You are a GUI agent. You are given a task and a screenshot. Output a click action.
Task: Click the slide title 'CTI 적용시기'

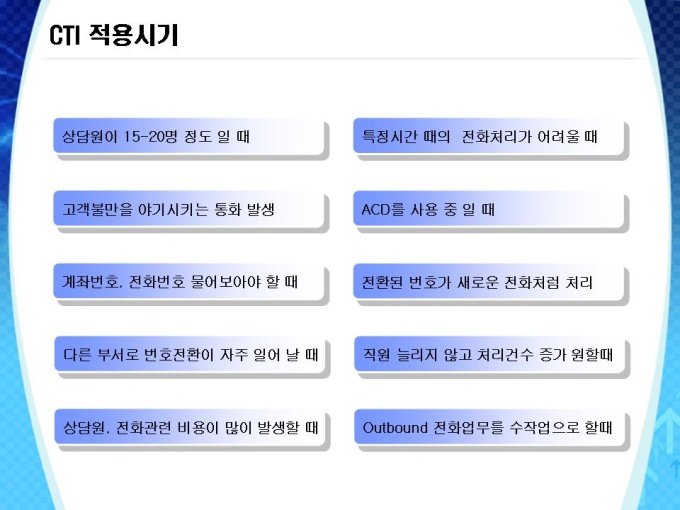[114, 35]
